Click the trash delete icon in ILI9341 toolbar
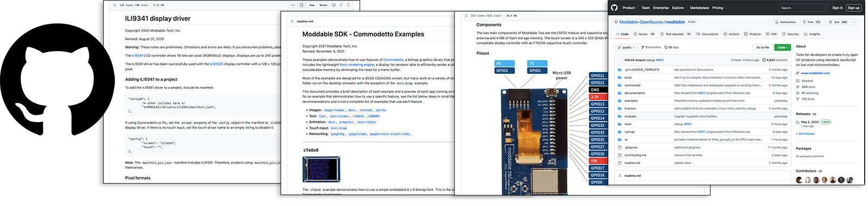 click(348, 5)
